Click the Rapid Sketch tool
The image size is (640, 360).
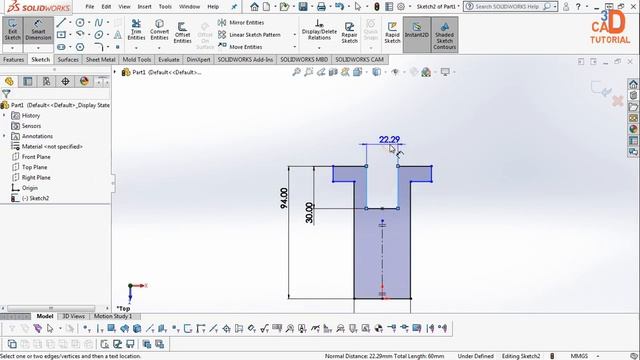[392, 33]
